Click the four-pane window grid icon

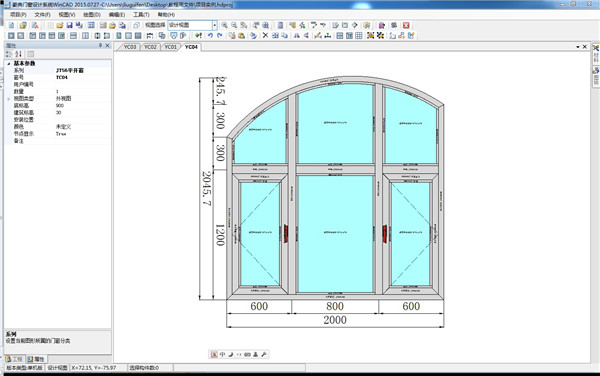pos(339,36)
